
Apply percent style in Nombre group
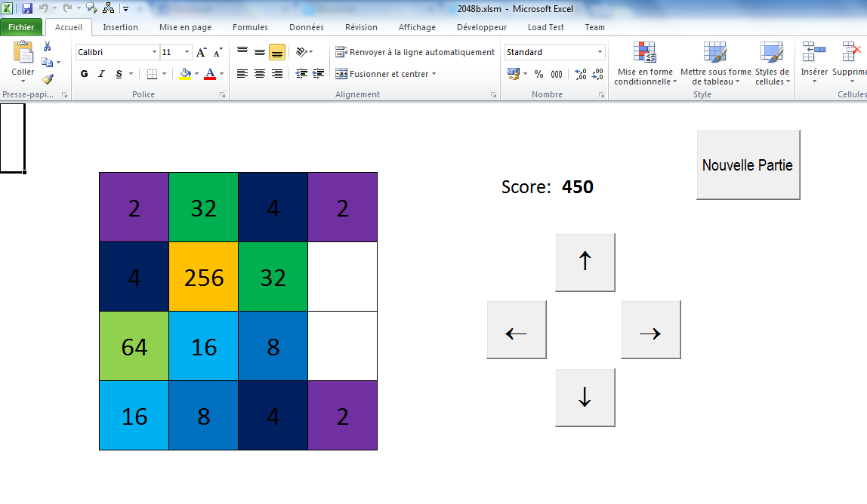click(538, 75)
